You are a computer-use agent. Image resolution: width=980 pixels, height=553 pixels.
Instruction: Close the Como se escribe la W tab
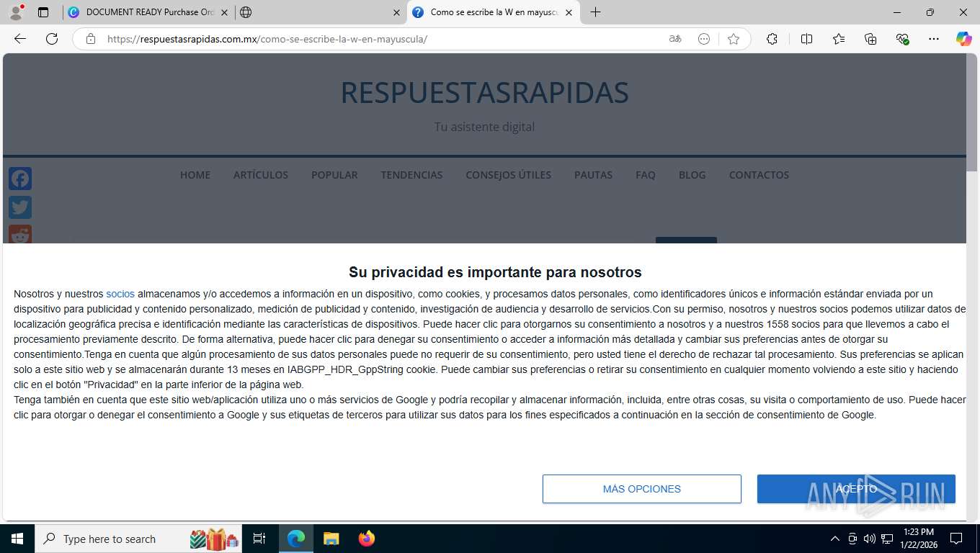tap(569, 12)
